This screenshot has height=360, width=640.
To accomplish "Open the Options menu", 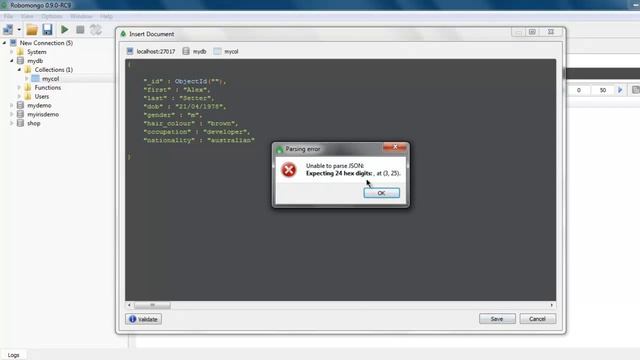I will pyautogui.click(x=52, y=16).
